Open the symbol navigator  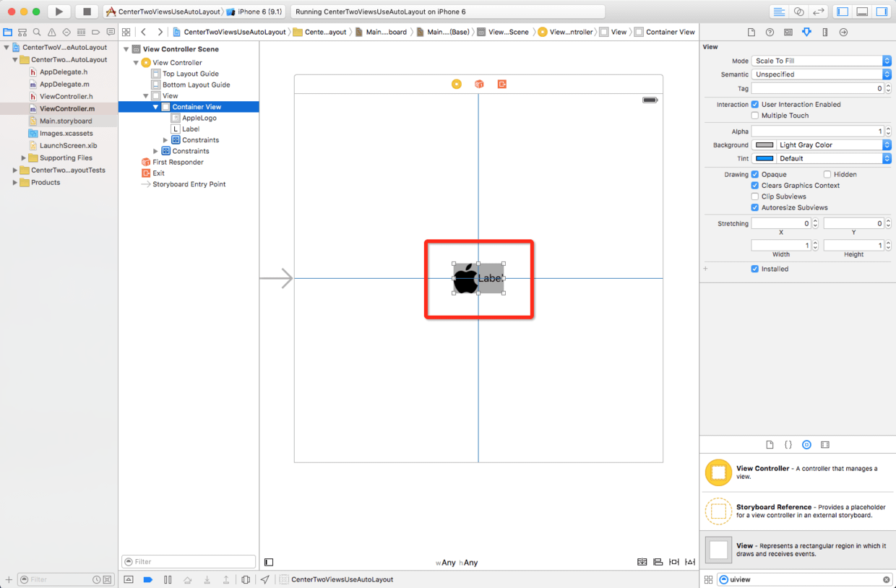[22, 33]
